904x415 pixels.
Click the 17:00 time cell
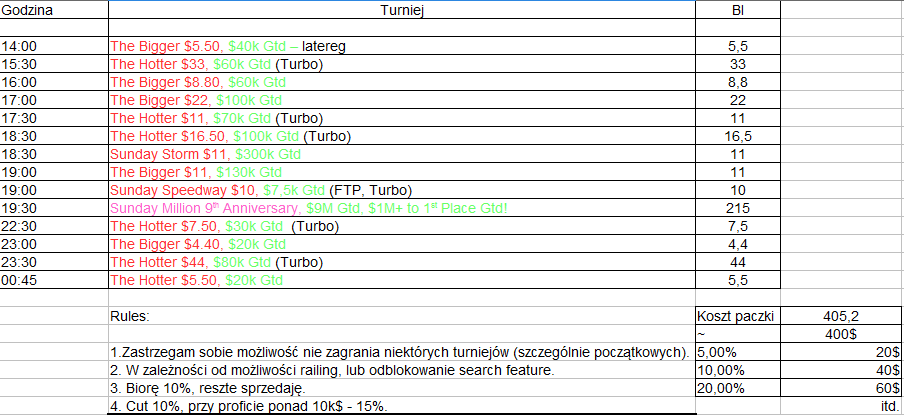point(54,100)
